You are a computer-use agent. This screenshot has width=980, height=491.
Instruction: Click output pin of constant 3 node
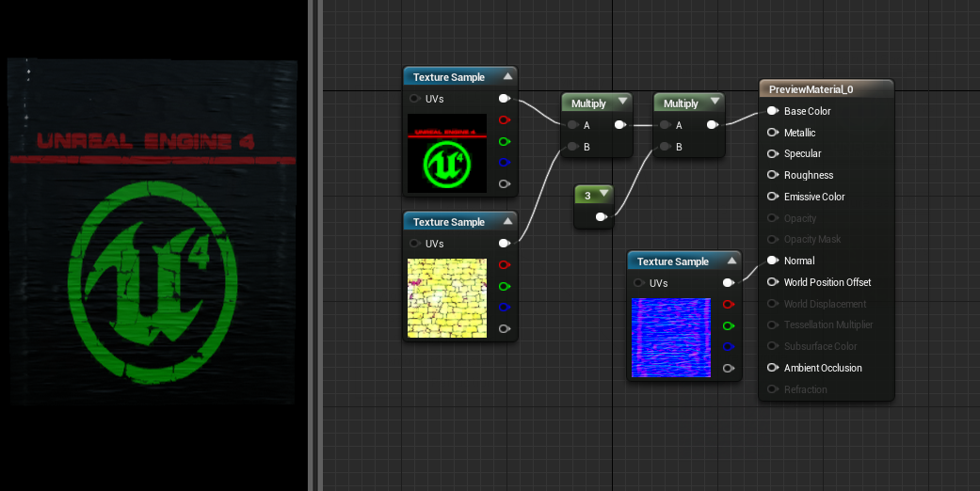[601, 216]
